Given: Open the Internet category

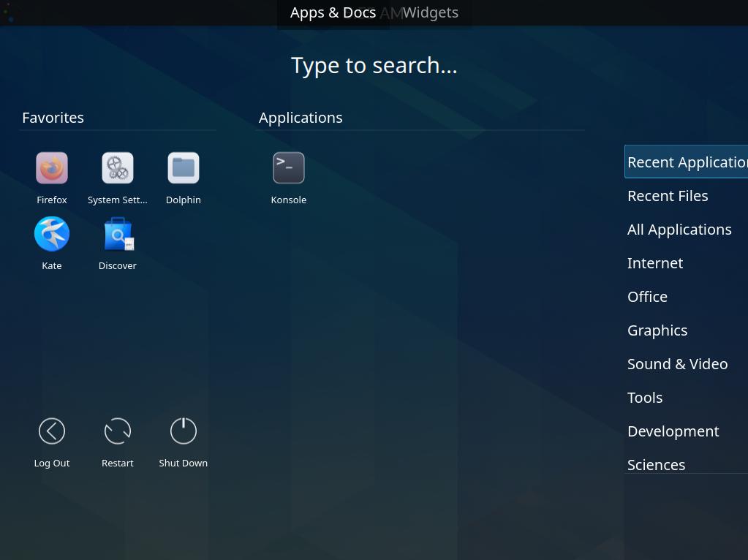Looking at the screenshot, I should [654, 262].
